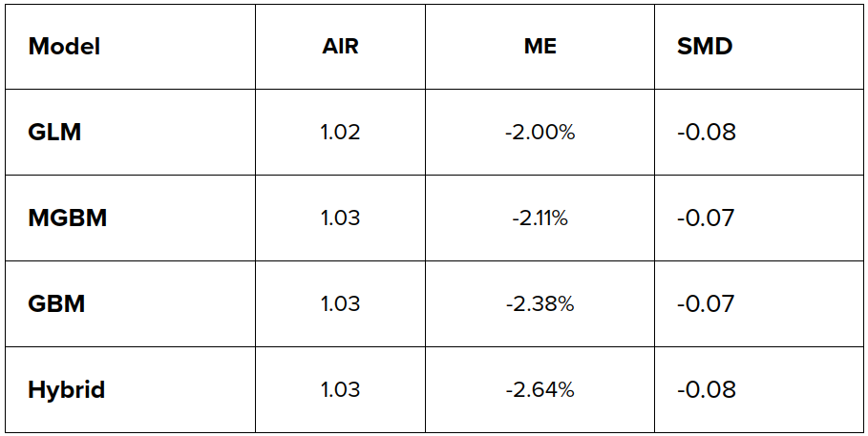The width and height of the screenshot is (868, 436).
Task: Select the -2.00% ME cell
Action: tap(540, 133)
